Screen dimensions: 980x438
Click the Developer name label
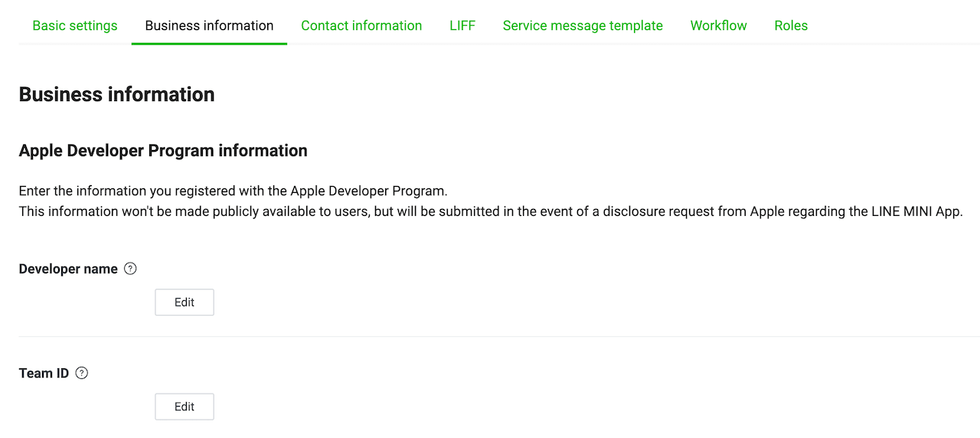coord(68,269)
